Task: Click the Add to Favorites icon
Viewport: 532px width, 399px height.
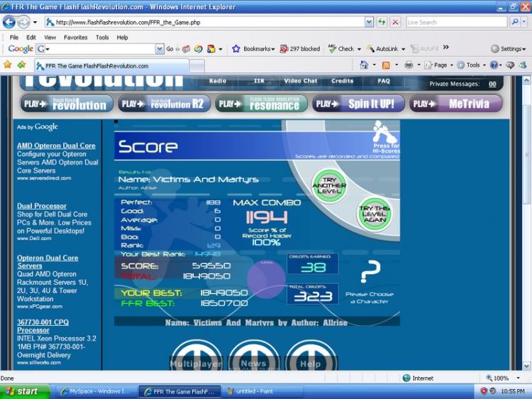Action: (21, 65)
